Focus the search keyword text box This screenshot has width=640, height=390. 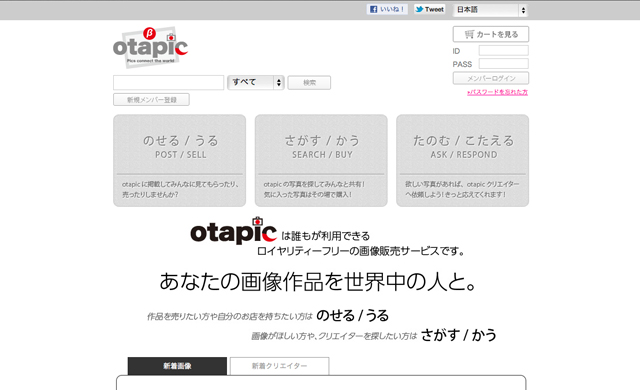click(169, 82)
